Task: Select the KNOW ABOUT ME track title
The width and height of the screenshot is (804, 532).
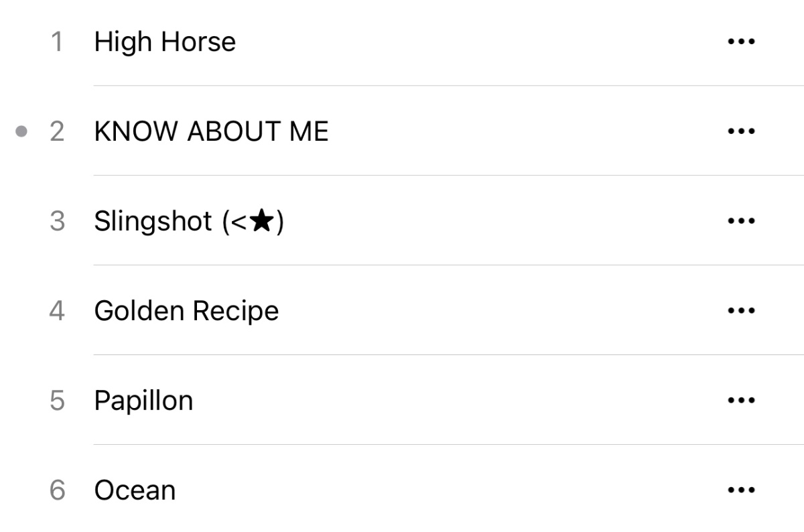Action: coord(211,132)
